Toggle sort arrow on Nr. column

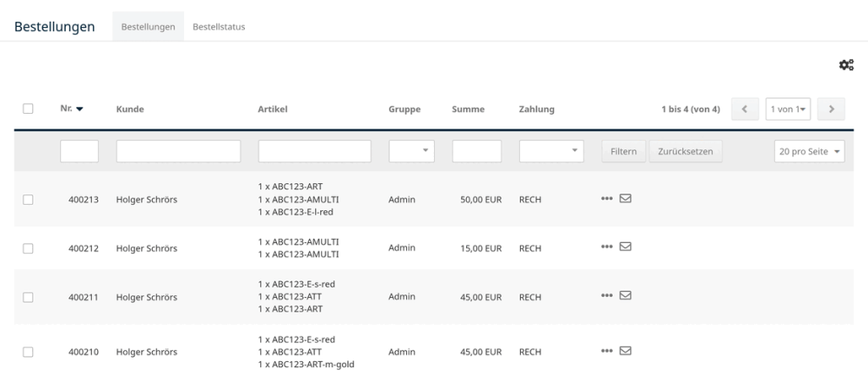80,109
